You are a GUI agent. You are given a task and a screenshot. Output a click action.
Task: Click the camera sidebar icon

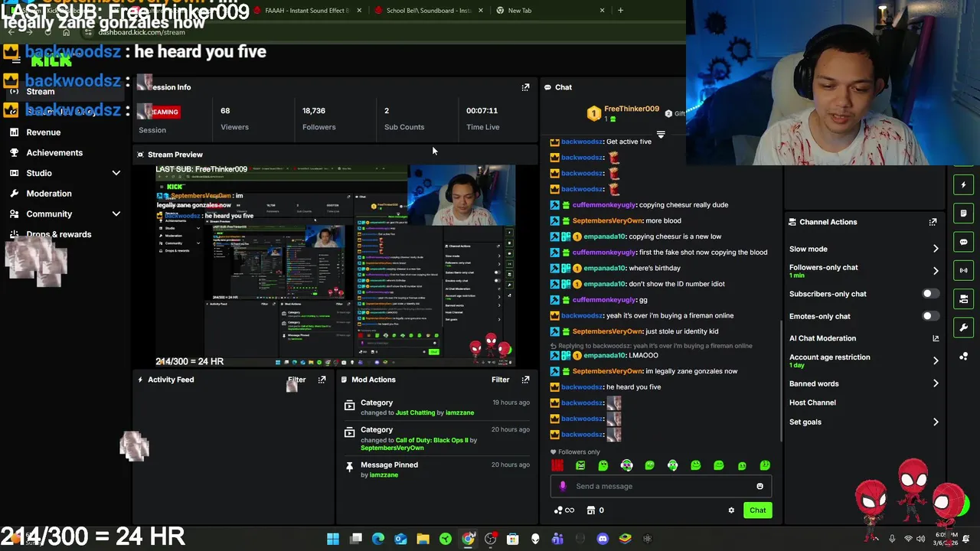point(964,298)
